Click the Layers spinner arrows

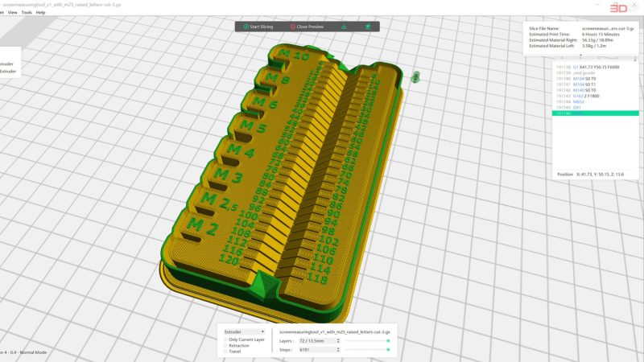pyautogui.click(x=338, y=341)
